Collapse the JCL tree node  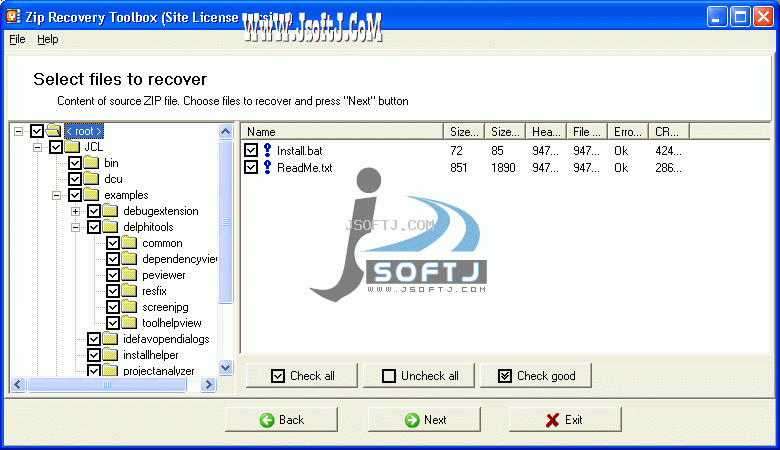(x=37, y=147)
